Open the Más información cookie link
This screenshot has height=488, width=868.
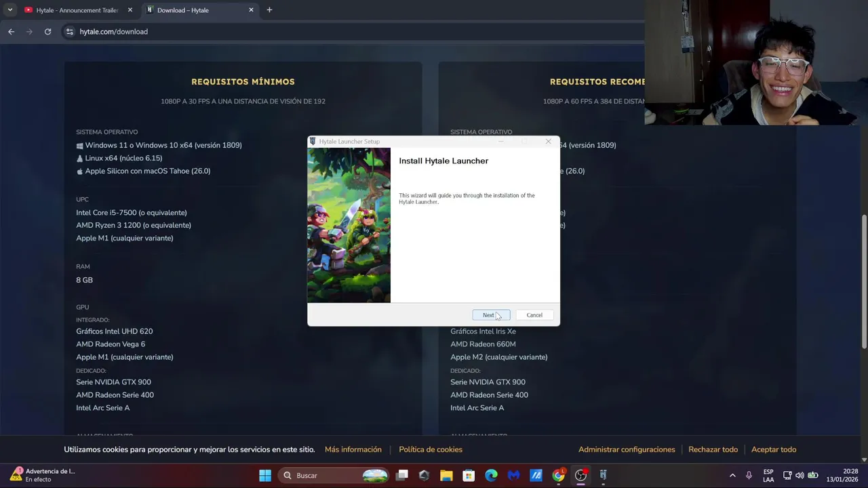coord(353,449)
